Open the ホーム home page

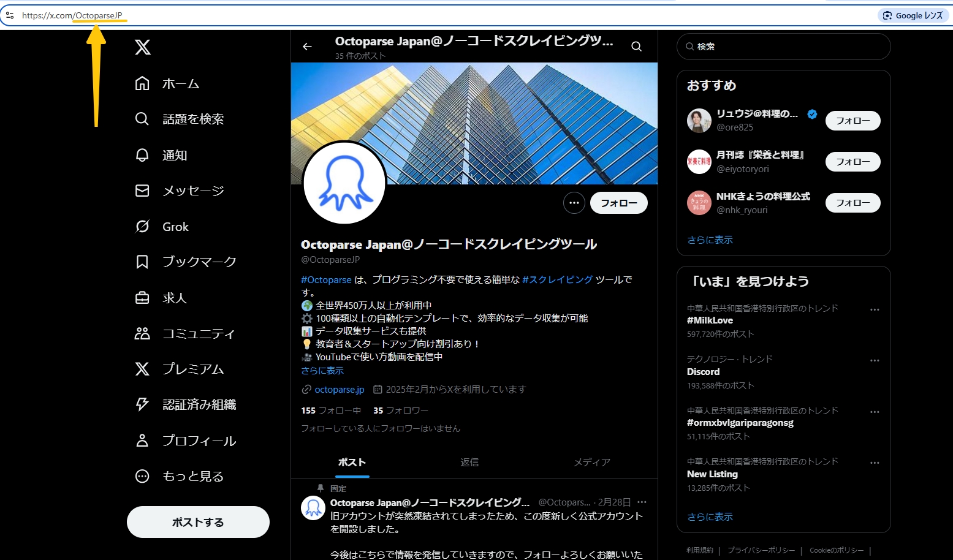click(167, 84)
